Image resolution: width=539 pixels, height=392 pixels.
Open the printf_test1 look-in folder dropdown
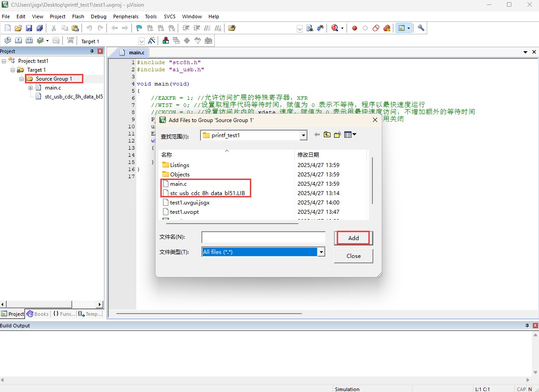click(x=303, y=135)
